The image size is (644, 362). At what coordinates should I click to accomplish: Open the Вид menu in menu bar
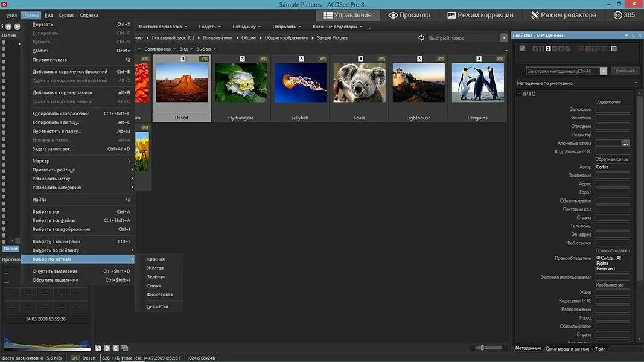[x=48, y=15]
